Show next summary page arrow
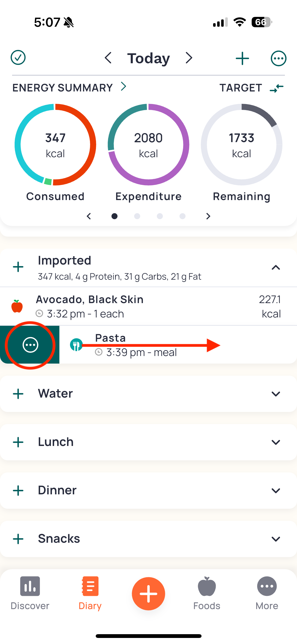Screen dimensions: 297x644 pos(208,216)
